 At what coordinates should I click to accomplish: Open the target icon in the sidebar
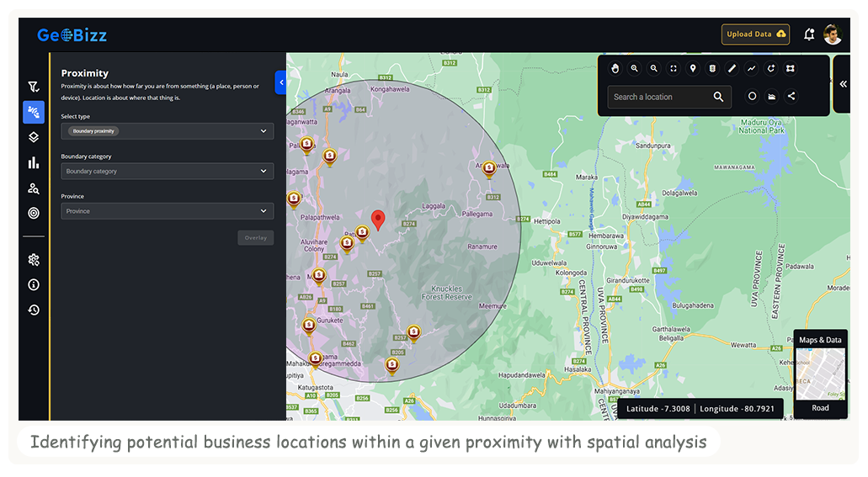pos(34,213)
